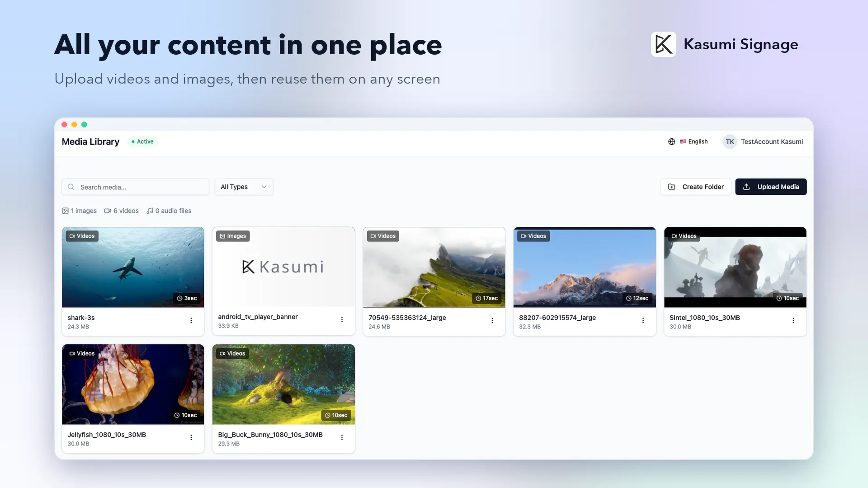Click the Upload Media button
This screenshot has width=868, height=488.
coord(771,187)
